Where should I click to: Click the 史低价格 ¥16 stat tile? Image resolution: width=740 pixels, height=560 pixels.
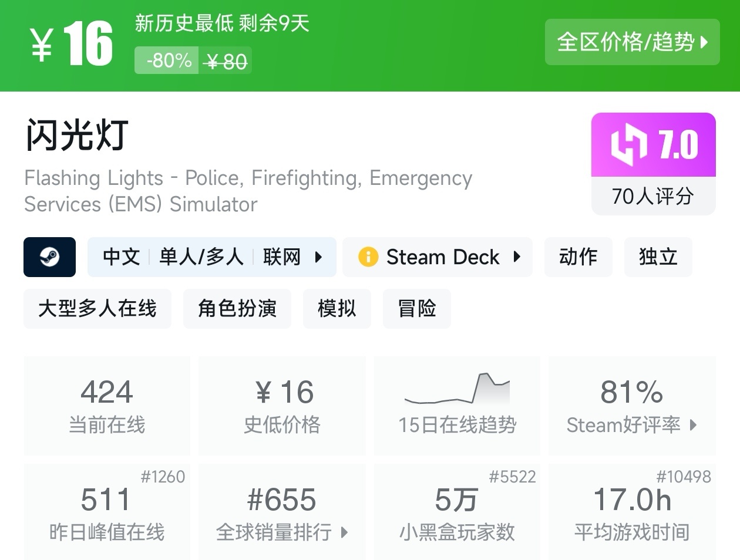tap(282, 405)
